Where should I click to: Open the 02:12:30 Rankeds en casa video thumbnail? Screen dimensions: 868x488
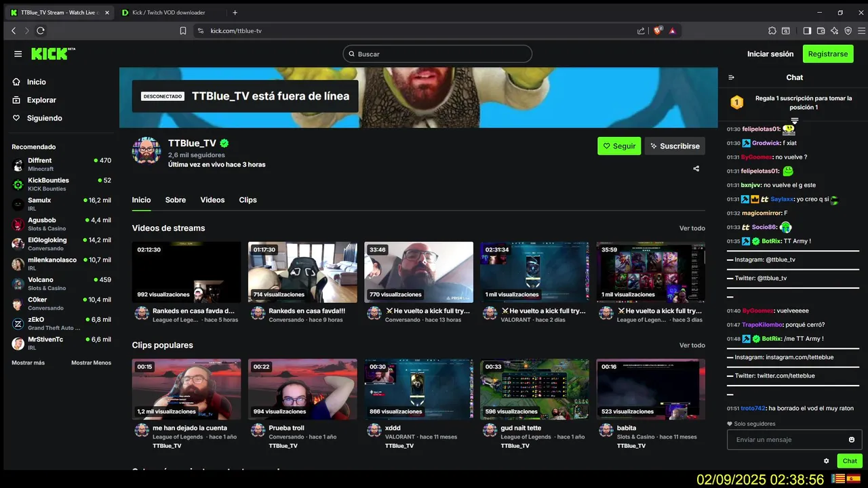(x=186, y=272)
